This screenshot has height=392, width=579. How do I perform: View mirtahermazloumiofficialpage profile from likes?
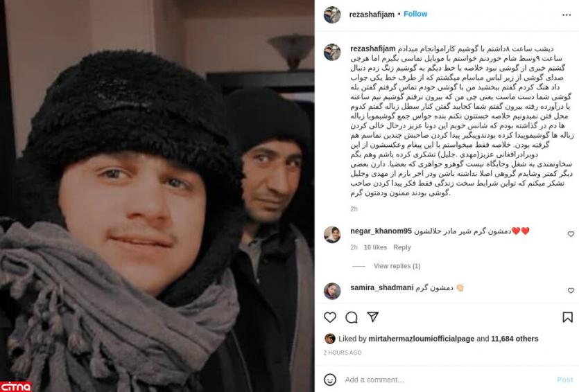click(x=422, y=339)
